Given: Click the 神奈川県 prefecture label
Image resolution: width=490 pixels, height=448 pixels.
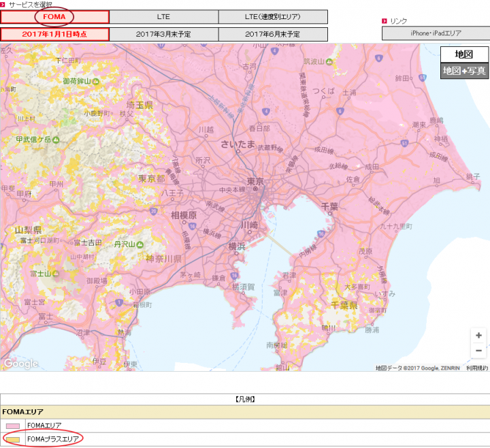Looking at the screenshot, I should pyautogui.click(x=164, y=259).
